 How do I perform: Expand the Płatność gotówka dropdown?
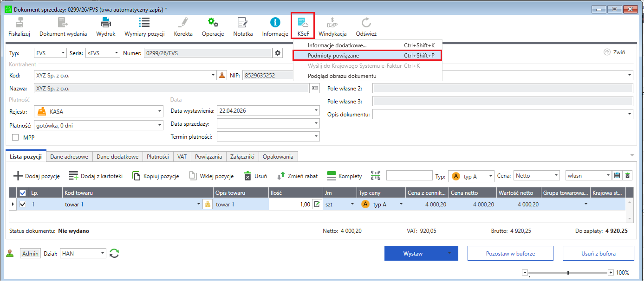pos(160,125)
